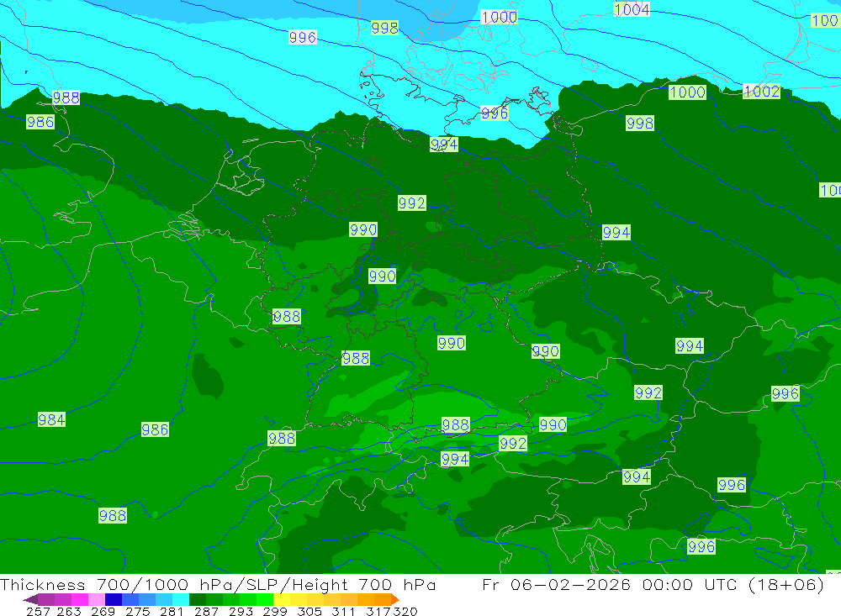
Task: Click the 984 isobar label
Action: (x=51, y=419)
